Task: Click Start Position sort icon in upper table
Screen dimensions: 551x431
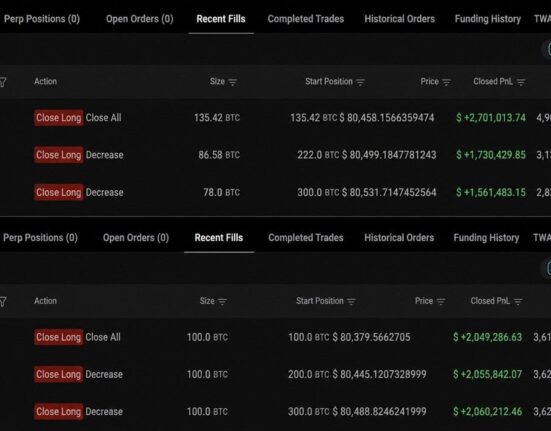Action: click(360, 82)
